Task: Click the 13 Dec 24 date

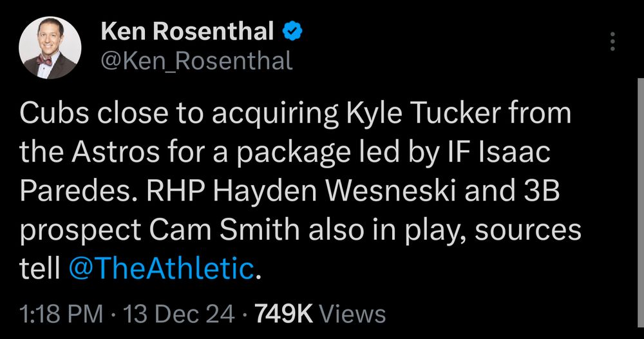Action: [x=178, y=315]
